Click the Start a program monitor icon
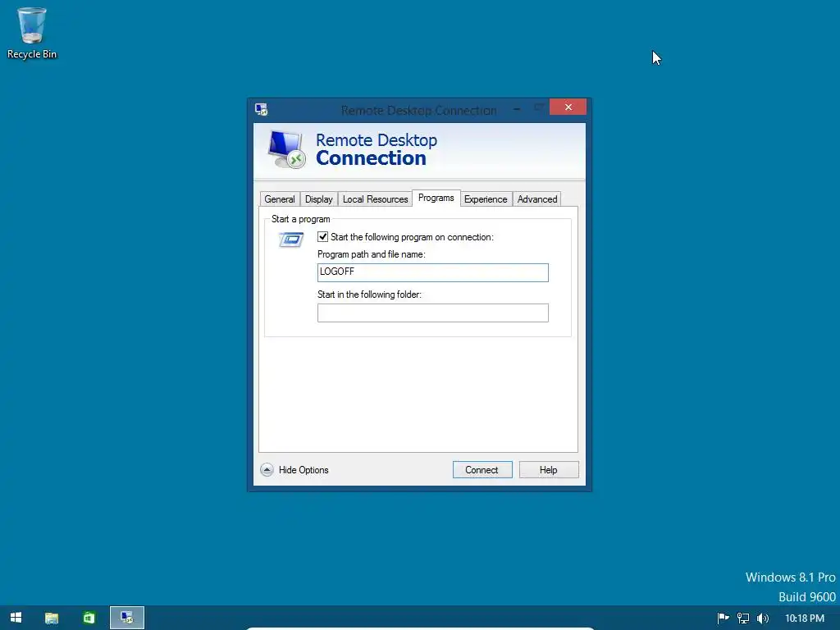Viewport: 840px width, 630px height. 291,239
